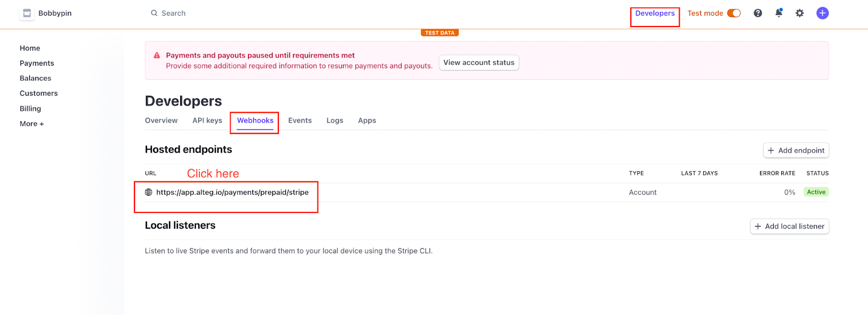
Task: Click the Bobbypin account store icon
Action: (27, 13)
